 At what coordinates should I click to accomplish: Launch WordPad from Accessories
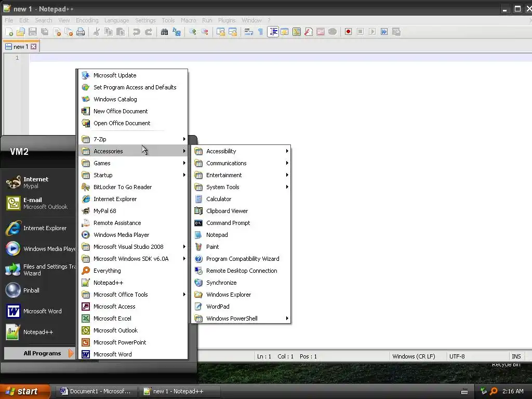(x=241, y=307)
